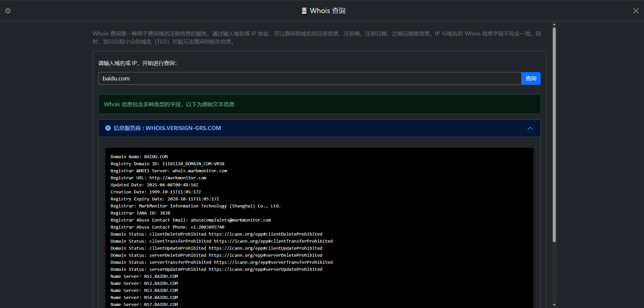Click the Registry Expiry Date line
Viewport: 644px width, 308px height.
coord(165,199)
